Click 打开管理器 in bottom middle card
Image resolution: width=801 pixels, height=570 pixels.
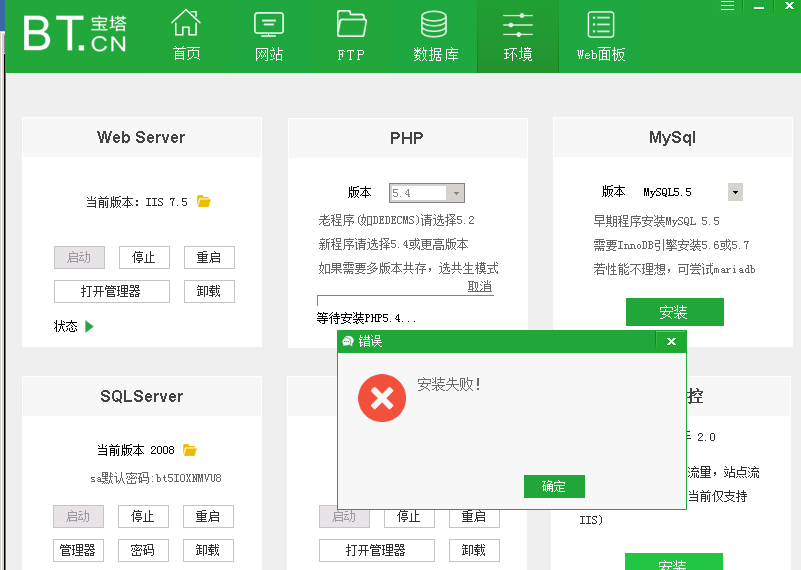pos(376,550)
